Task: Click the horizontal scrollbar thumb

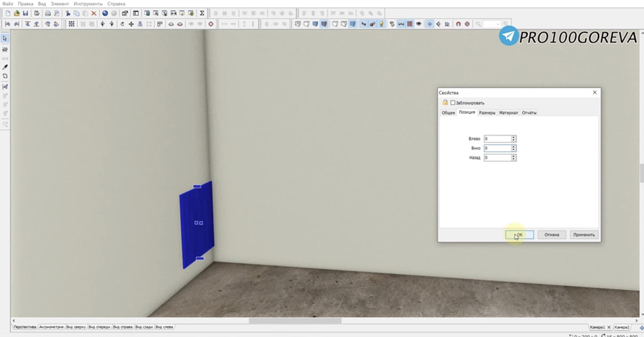Action: 295,320
